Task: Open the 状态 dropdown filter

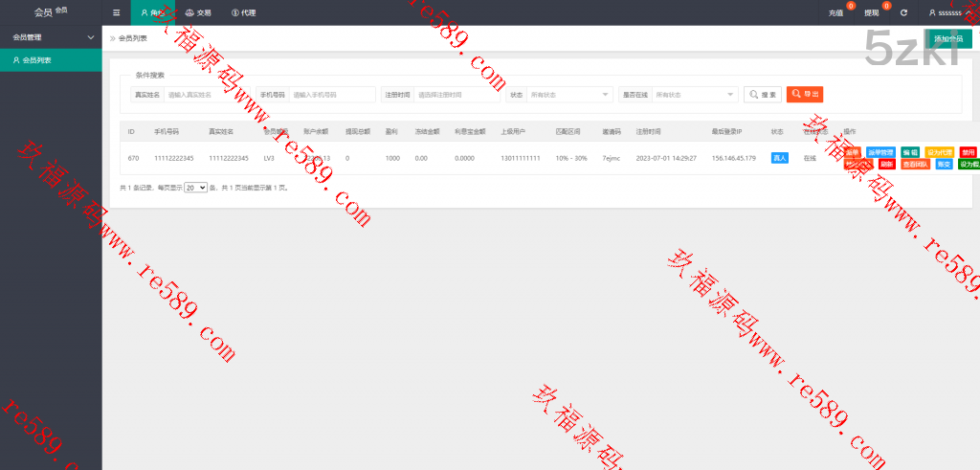Action: coord(569,95)
